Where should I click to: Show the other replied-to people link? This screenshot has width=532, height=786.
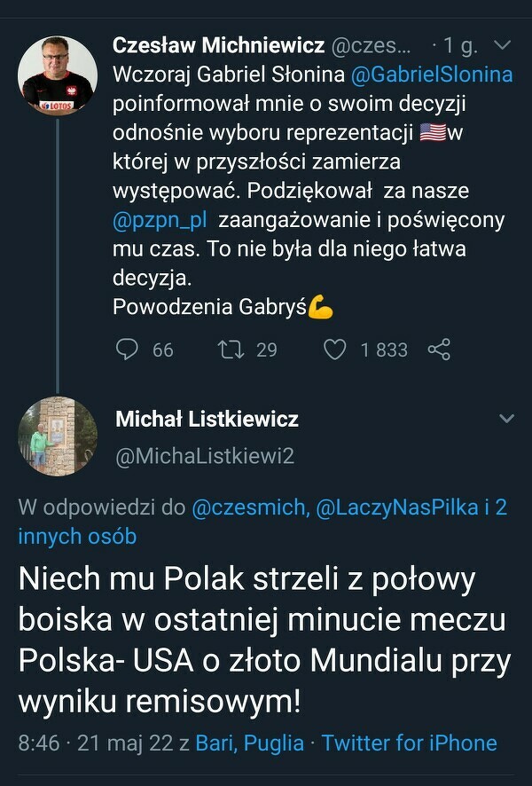[x=77, y=536]
